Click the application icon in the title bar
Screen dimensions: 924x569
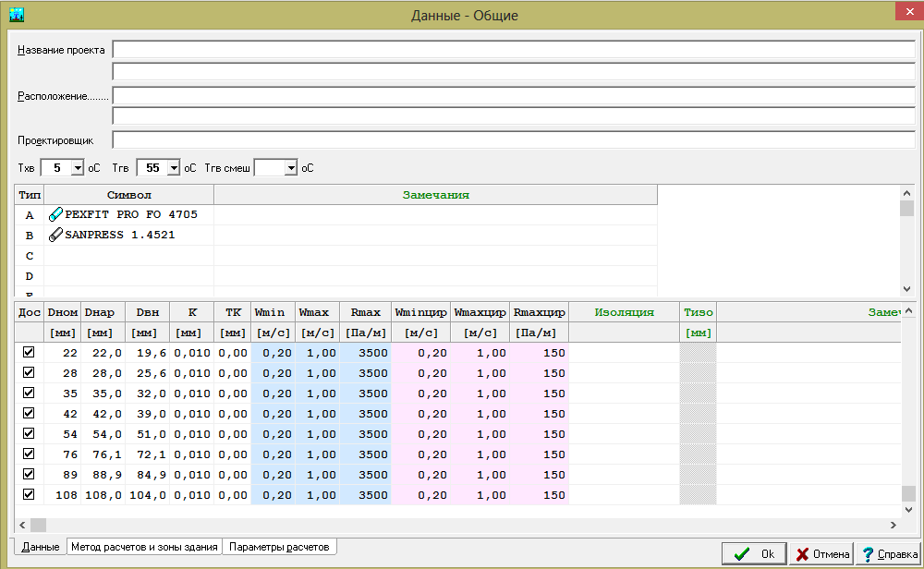pyautogui.click(x=17, y=15)
